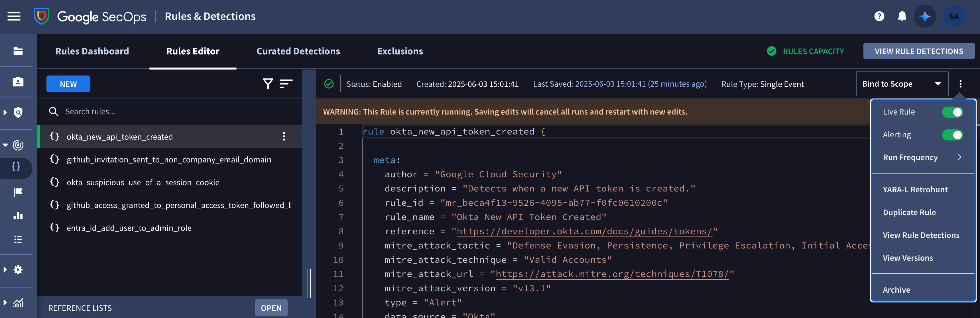Select rule okta_suspicious_use_of_a_session_cookie

(169, 182)
